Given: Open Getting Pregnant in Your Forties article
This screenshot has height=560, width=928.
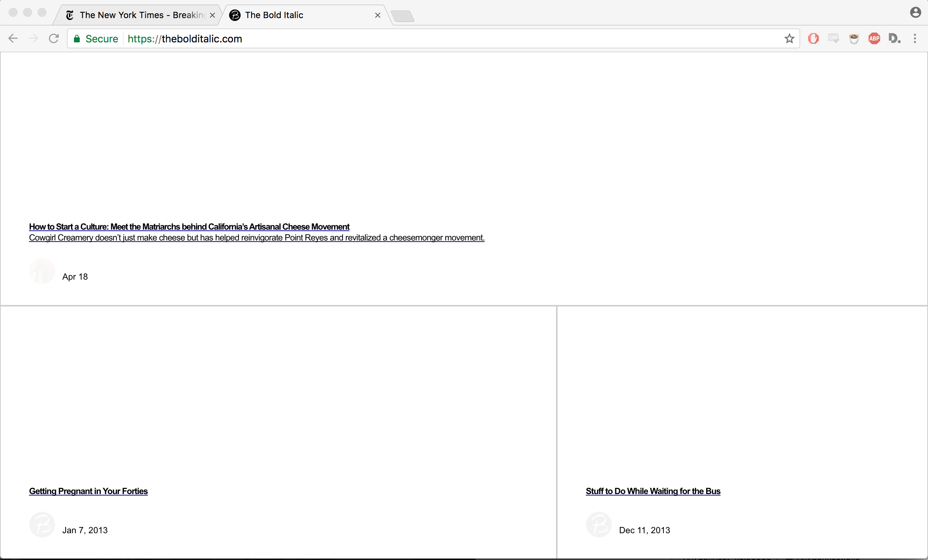Looking at the screenshot, I should (x=88, y=491).
